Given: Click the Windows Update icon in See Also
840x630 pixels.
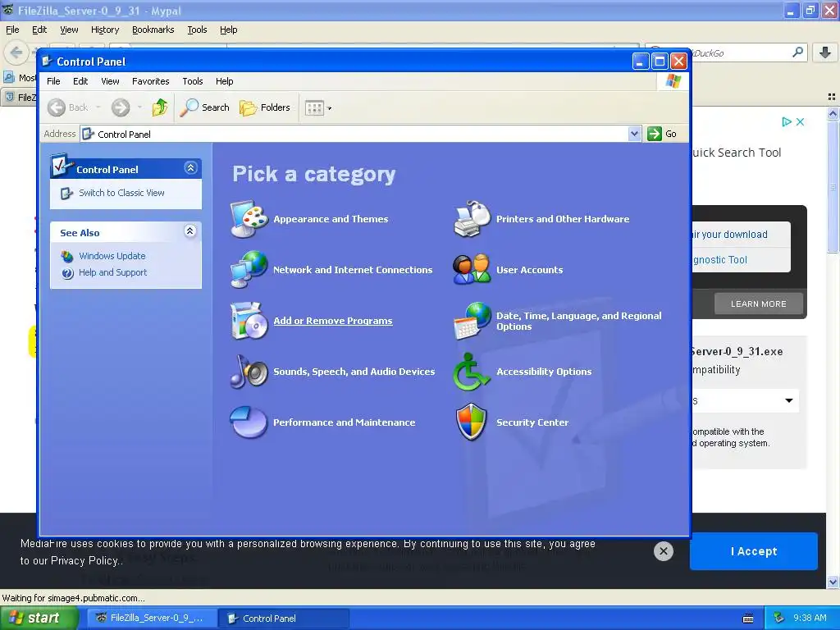Looking at the screenshot, I should click(67, 256).
